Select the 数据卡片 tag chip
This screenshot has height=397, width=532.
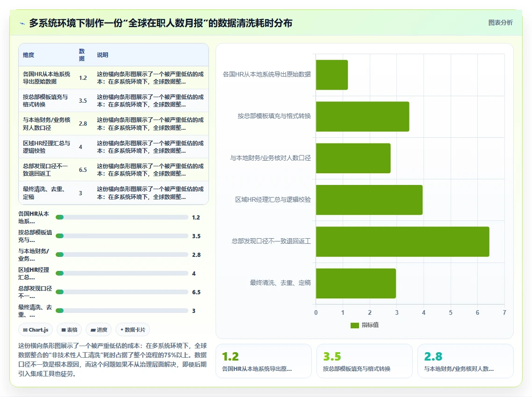coord(133,330)
